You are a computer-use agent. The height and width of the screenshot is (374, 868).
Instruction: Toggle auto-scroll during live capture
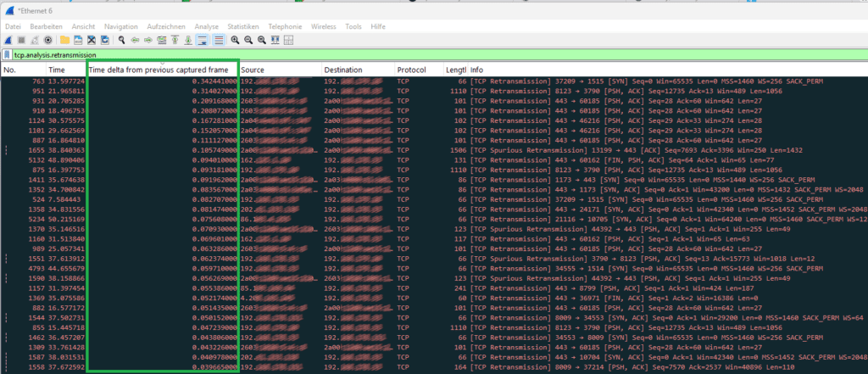(x=202, y=40)
